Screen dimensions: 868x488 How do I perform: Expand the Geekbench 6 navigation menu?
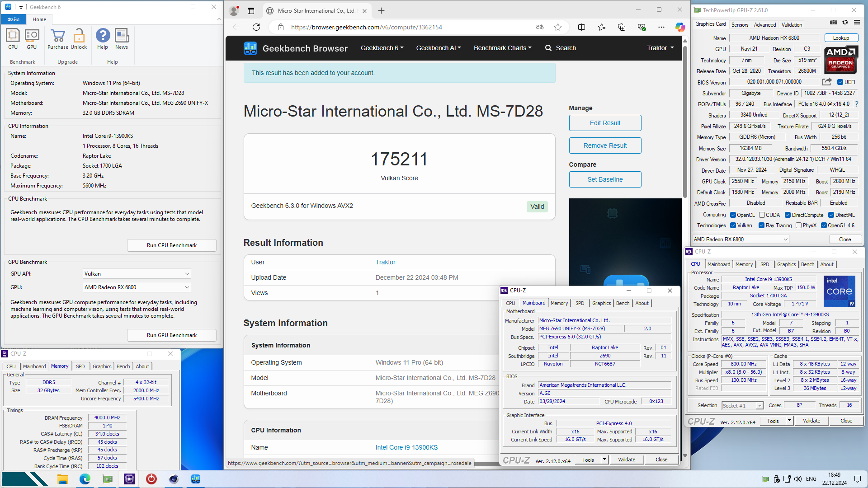382,48
